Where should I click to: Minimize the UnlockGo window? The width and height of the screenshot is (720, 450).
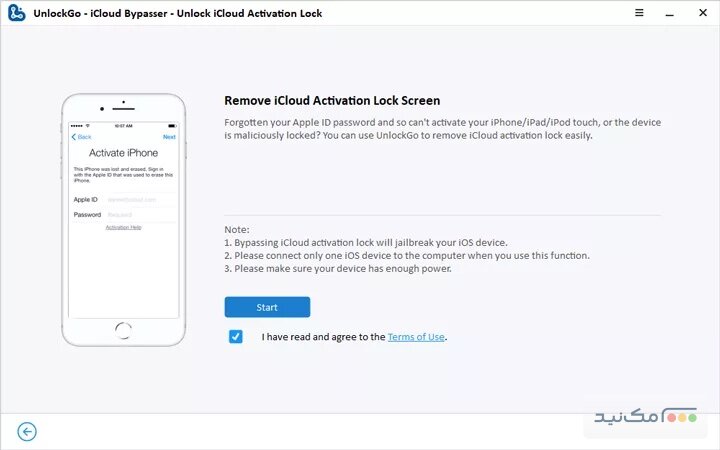coord(669,15)
